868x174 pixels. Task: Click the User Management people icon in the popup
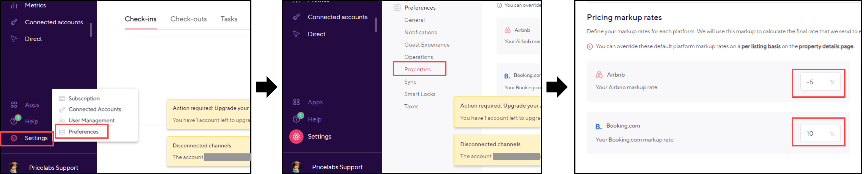tap(62, 120)
